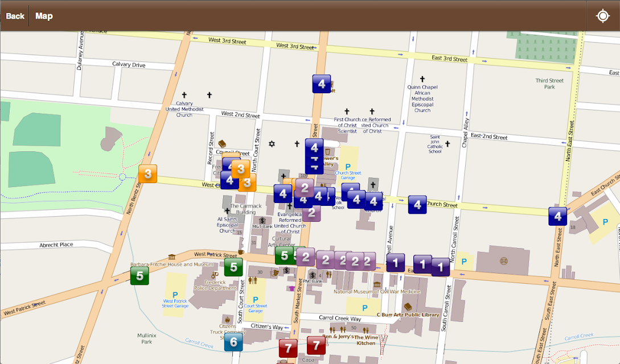Tap the Abrecht Place street label
This screenshot has width=620, height=364.
[x=56, y=245]
